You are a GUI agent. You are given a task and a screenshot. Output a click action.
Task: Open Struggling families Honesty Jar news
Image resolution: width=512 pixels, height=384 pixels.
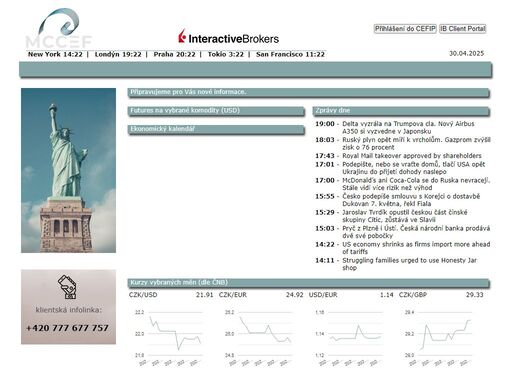410,264
